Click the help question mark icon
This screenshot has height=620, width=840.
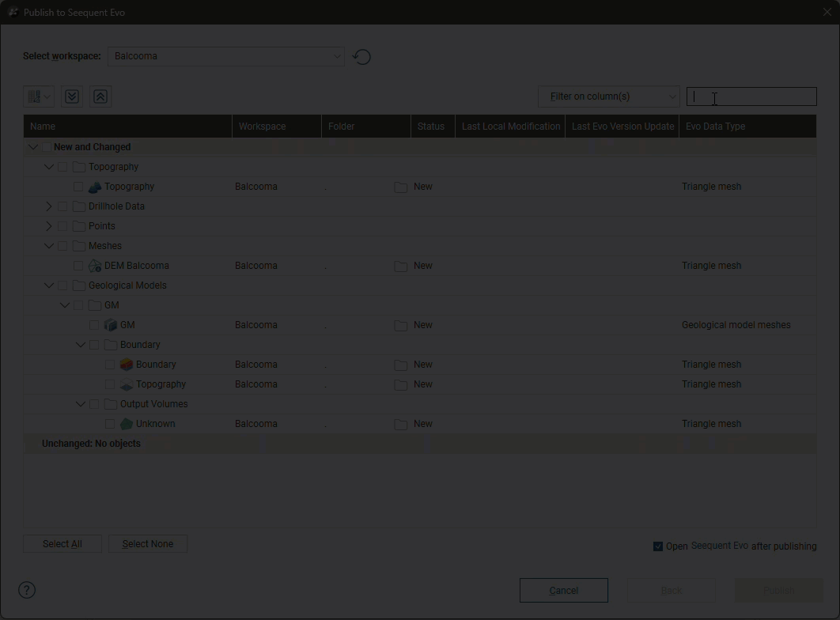(27, 590)
